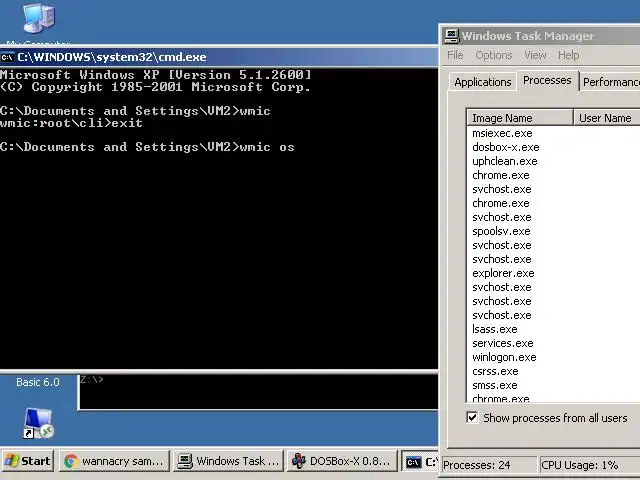Screen dimensions: 640x480
Task: Click the Windows Task Manager title icon
Action: click(x=451, y=36)
